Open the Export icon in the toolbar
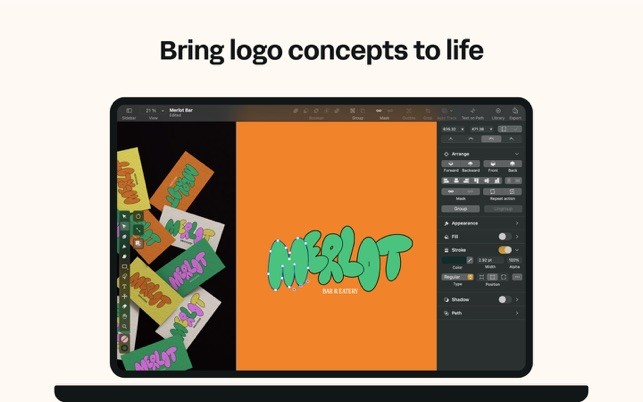This screenshot has width=643, height=402. tap(515, 111)
